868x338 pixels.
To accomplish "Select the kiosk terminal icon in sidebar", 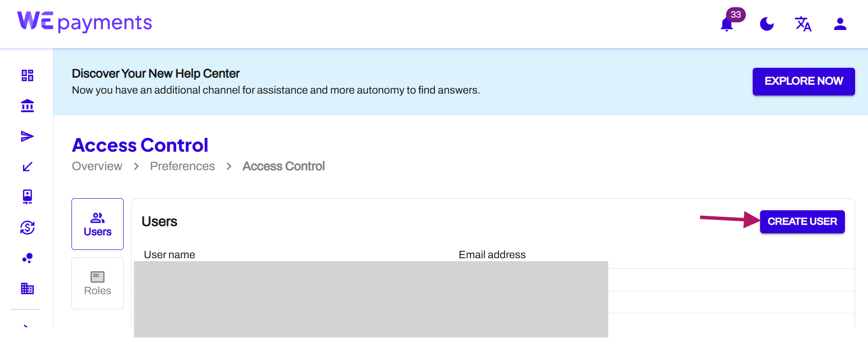I will (27, 197).
